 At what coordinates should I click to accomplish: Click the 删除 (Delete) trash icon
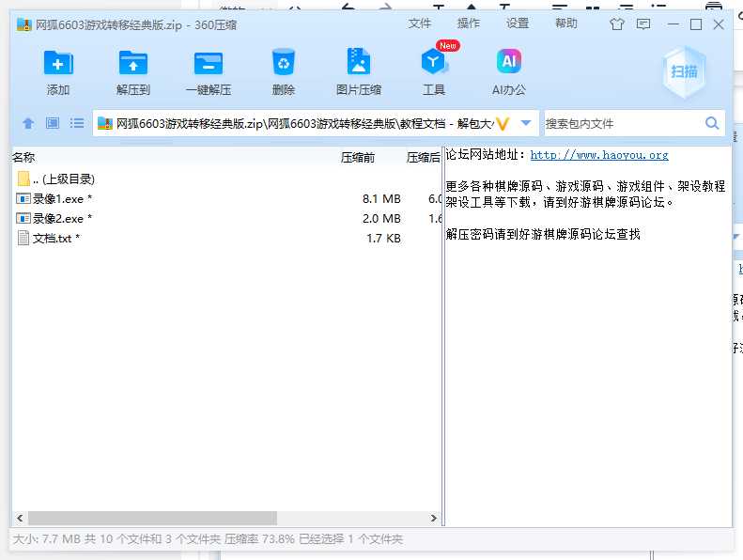pos(284,62)
